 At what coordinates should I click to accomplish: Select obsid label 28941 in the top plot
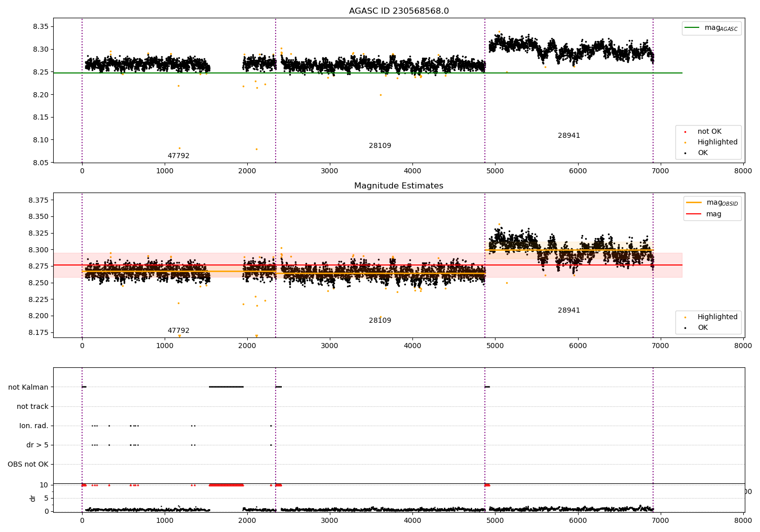click(x=569, y=136)
